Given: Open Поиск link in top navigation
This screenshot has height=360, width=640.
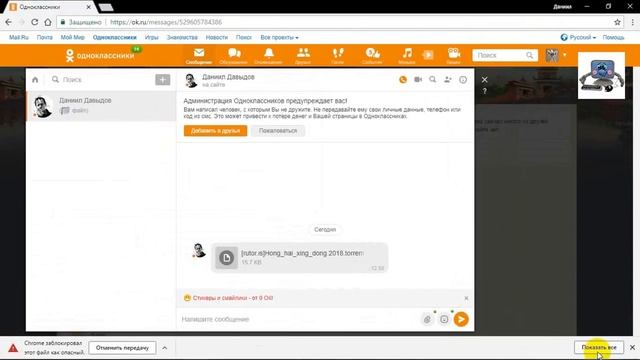Looking at the screenshot, I should pyautogui.click(x=244, y=38).
